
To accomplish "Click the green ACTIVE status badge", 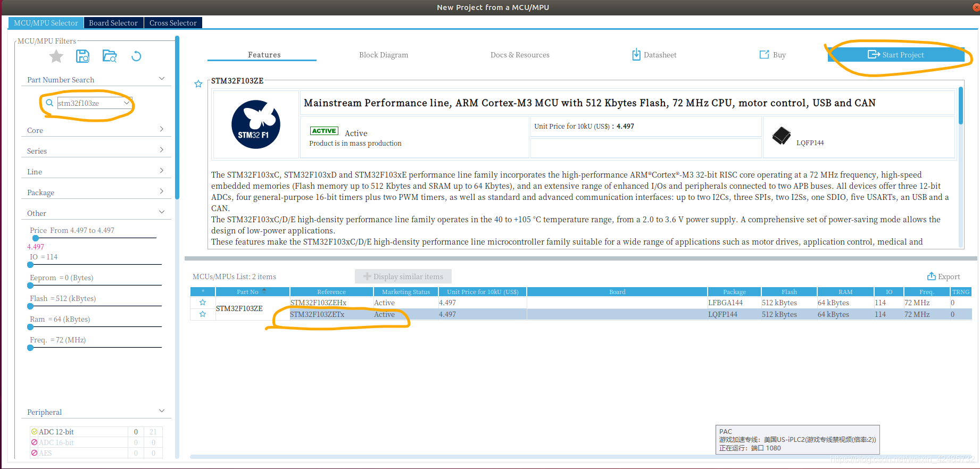I will [x=324, y=131].
